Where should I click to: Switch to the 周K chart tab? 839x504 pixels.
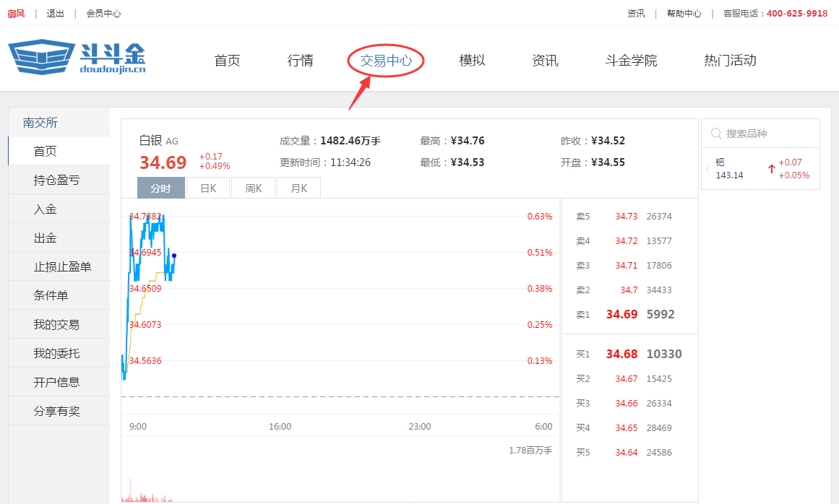point(253,187)
